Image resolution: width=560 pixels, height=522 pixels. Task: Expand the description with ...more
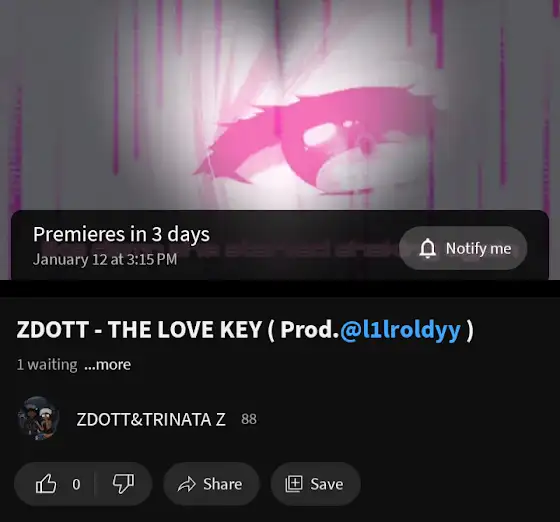[x=108, y=365]
